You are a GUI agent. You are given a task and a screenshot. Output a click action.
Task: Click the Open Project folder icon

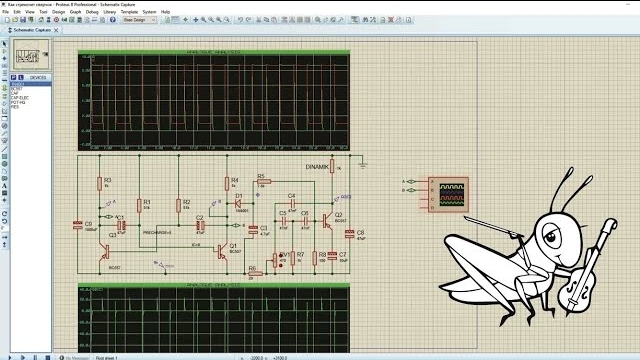point(15,20)
